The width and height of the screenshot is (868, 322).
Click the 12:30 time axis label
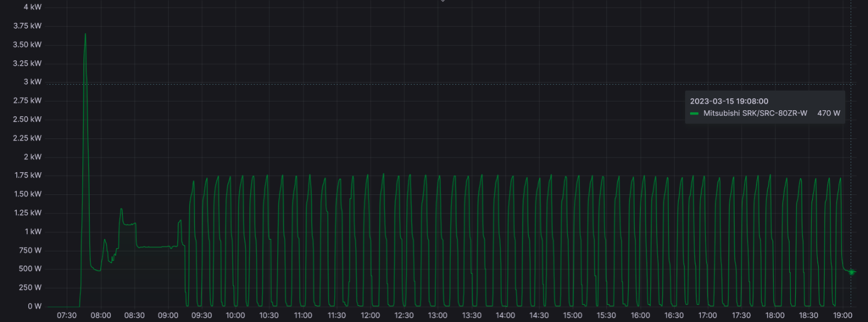(404, 315)
